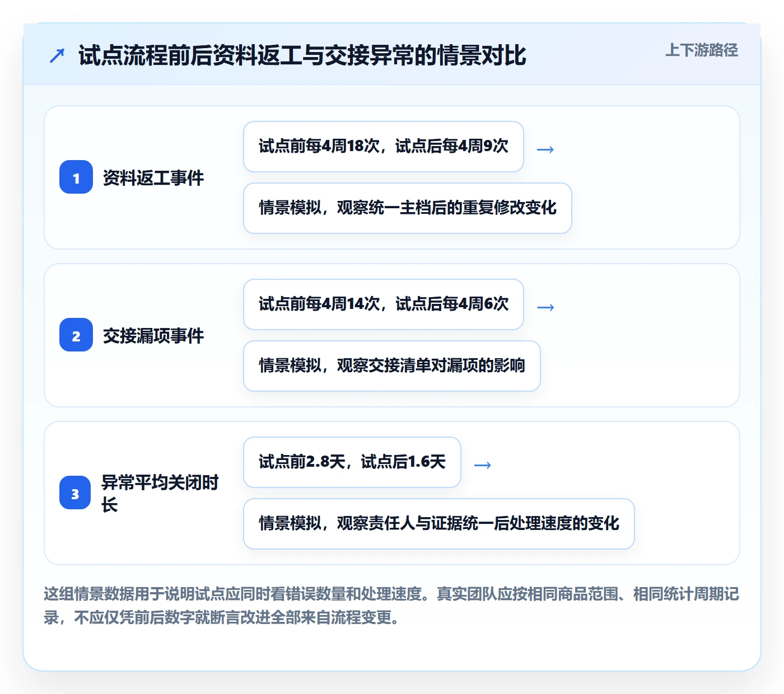Click the 上下游路径 label in header
Screen dimensions: 784x694
coord(702,50)
